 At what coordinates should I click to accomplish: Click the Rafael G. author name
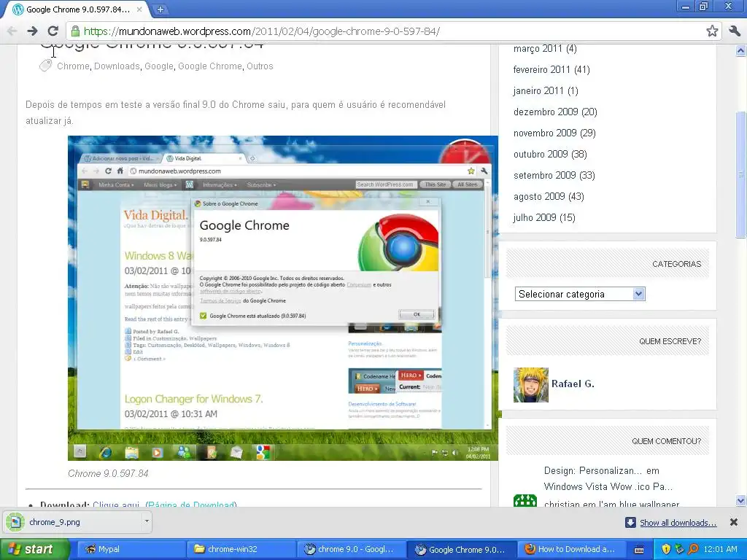tap(573, 384)
